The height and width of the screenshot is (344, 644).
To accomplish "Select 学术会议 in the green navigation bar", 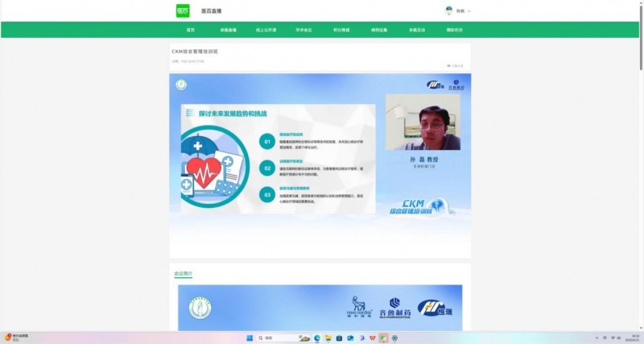I will click(x=303, y=30).
